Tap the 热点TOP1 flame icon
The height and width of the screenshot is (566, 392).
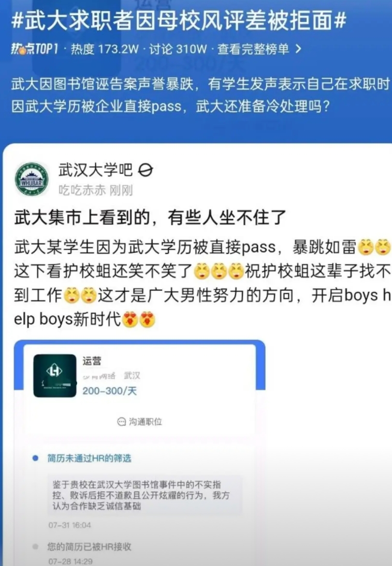pyautogui.click(x=22, y=50)
